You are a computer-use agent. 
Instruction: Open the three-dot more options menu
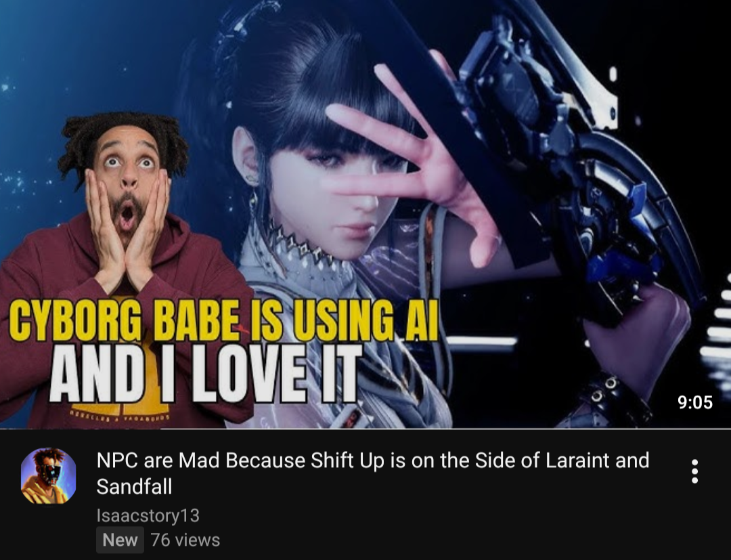(694, 471)
